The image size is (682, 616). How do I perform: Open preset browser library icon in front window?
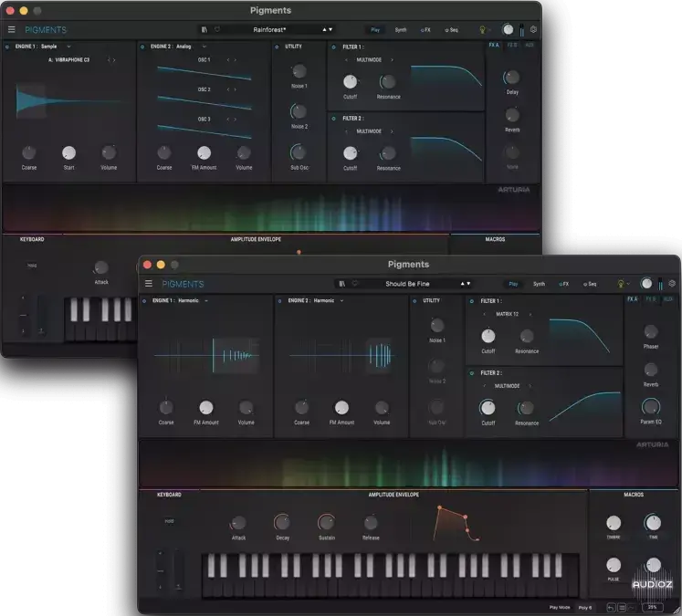click(x=341, y=284)
